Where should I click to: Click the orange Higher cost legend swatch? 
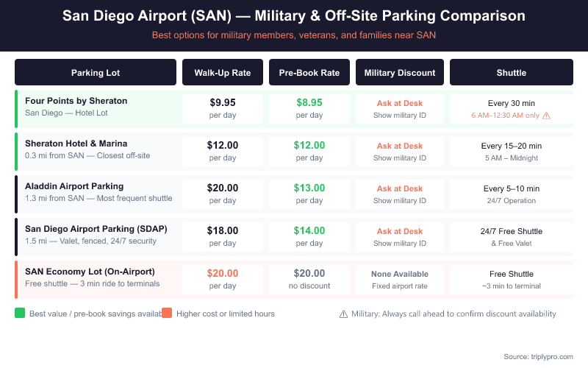click(x=167, y=314)
